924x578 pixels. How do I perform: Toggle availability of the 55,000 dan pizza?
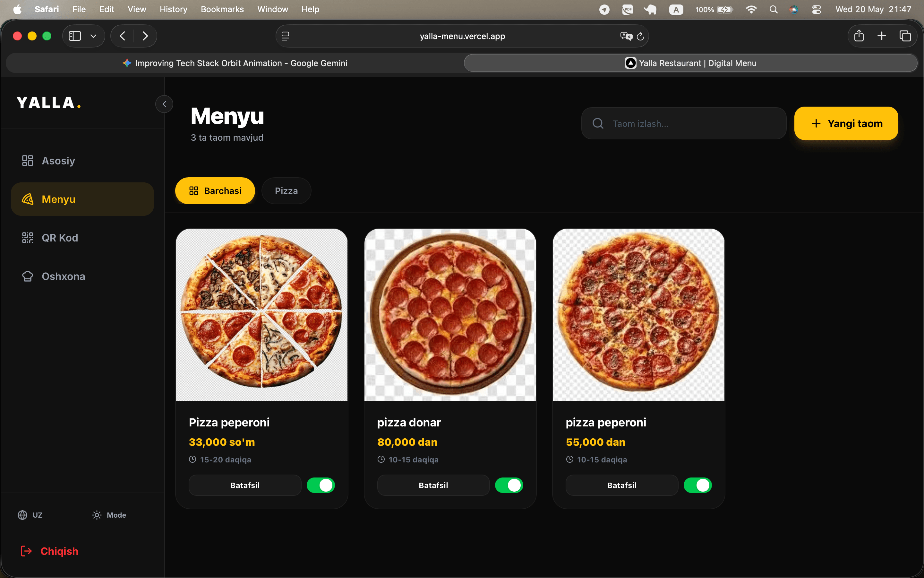pos(697,485)
